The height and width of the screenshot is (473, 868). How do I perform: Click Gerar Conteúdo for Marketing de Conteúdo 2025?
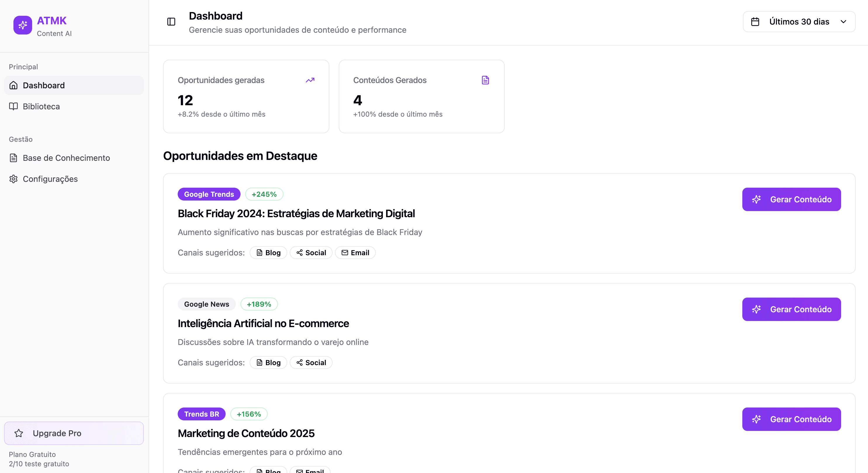(x=791, y=420)
